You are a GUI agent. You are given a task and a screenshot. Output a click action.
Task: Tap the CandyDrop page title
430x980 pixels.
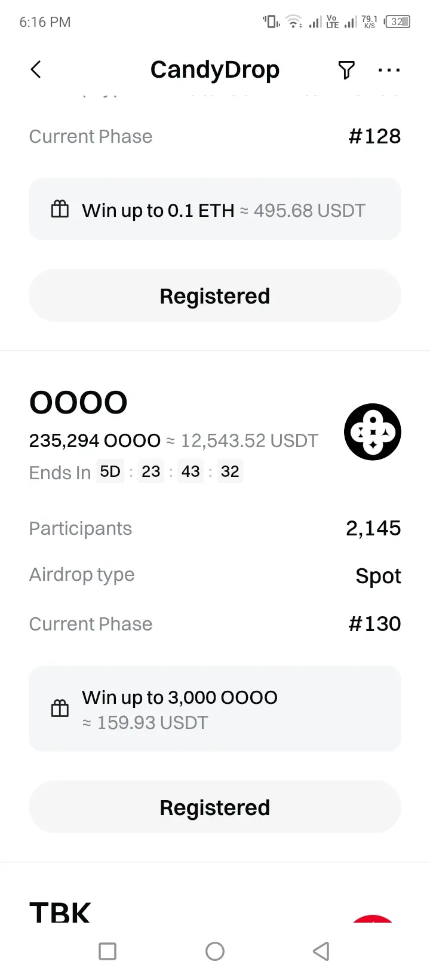[215, 70]
